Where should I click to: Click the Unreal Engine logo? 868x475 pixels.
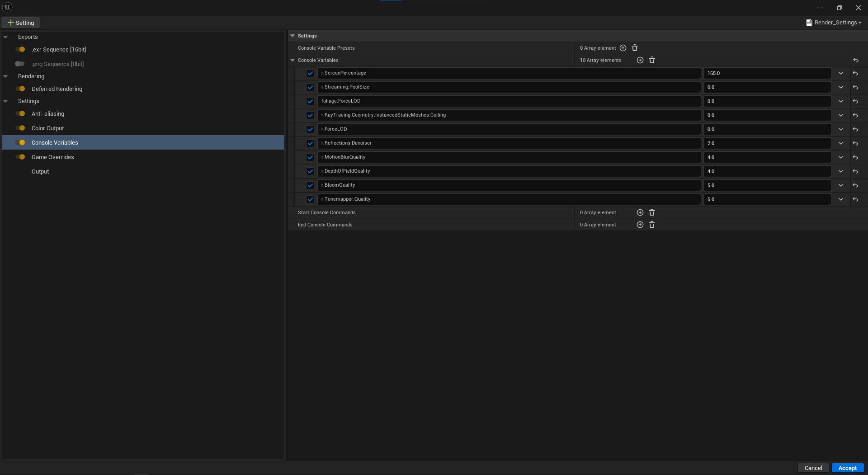(7, 7)
